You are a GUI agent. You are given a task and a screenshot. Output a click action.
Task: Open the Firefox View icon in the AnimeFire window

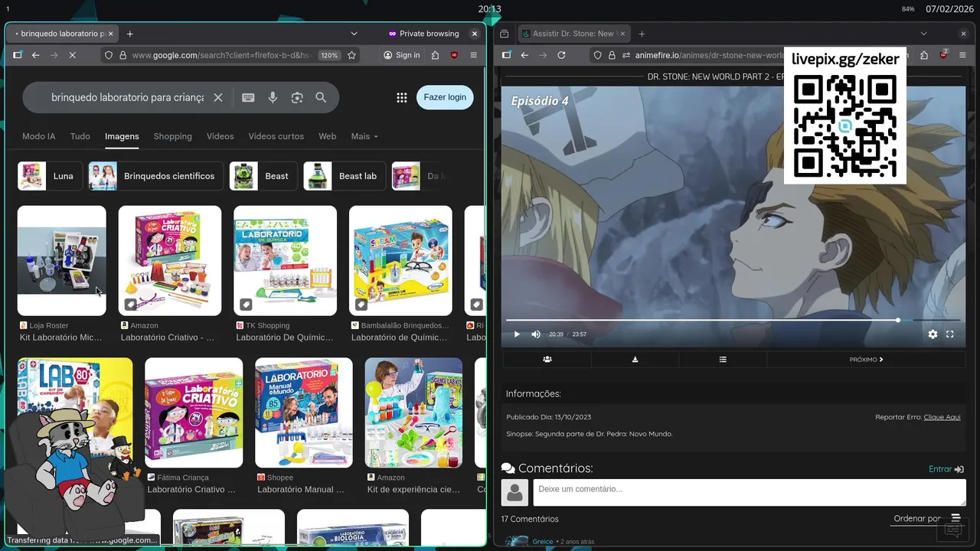click(505, 34)
